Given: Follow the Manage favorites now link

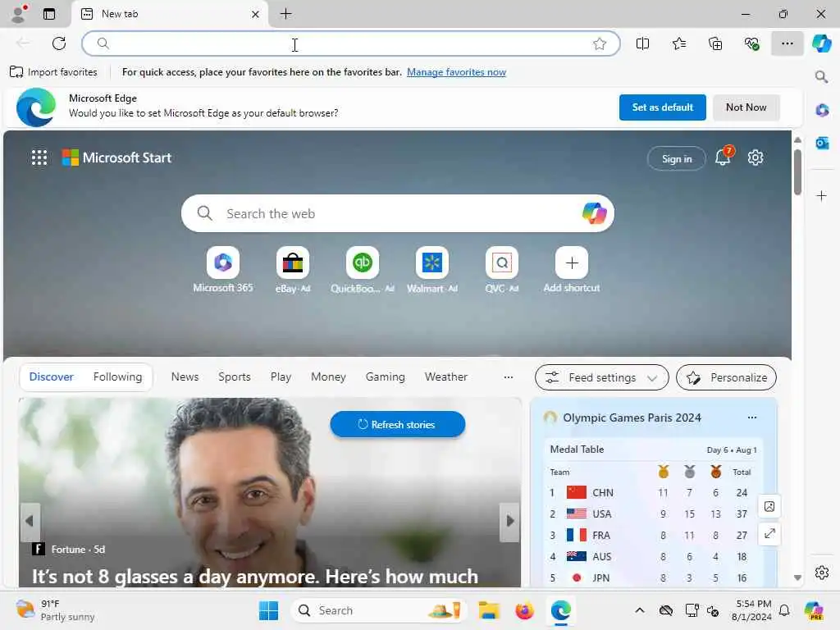Looking at the screenshot, I should point(456,72).
